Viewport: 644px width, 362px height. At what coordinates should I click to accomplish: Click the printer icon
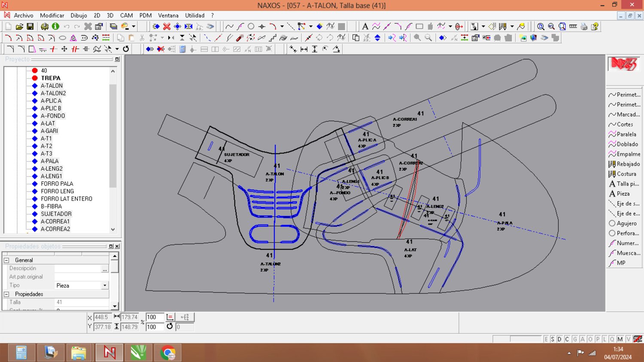click(x=584, y=26)
